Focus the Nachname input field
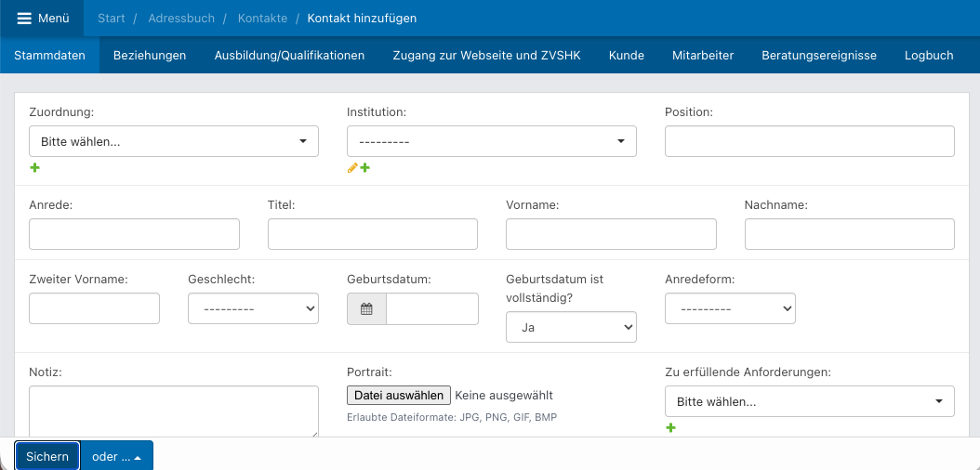 click(850, 234)
